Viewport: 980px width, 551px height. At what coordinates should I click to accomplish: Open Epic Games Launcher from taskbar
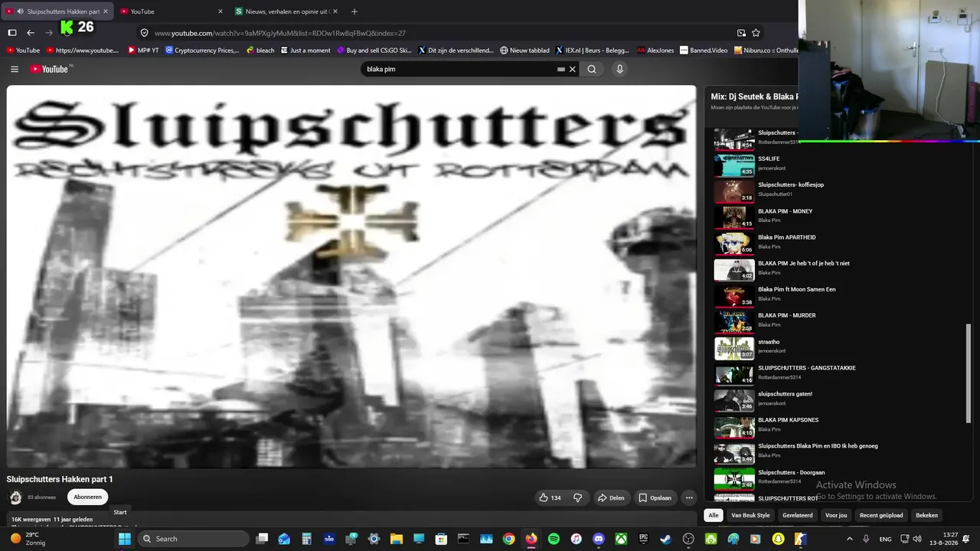pyautogui.click(x=644, y=539)
